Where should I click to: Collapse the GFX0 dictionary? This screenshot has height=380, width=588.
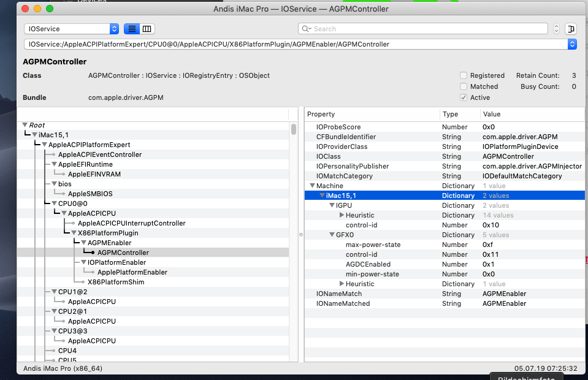point(332,235)
